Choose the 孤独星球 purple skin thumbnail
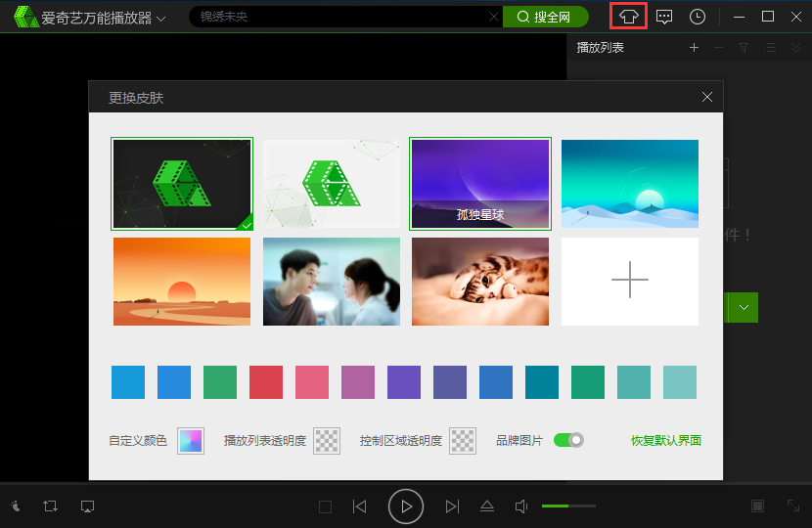 tap(479, 184)
